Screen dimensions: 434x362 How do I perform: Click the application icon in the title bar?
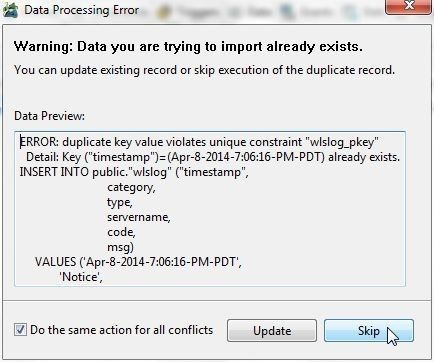tap(10, 10)
